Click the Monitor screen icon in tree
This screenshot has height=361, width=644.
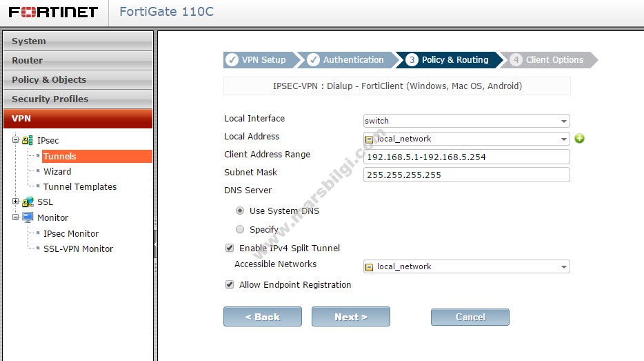coord(28,217)
